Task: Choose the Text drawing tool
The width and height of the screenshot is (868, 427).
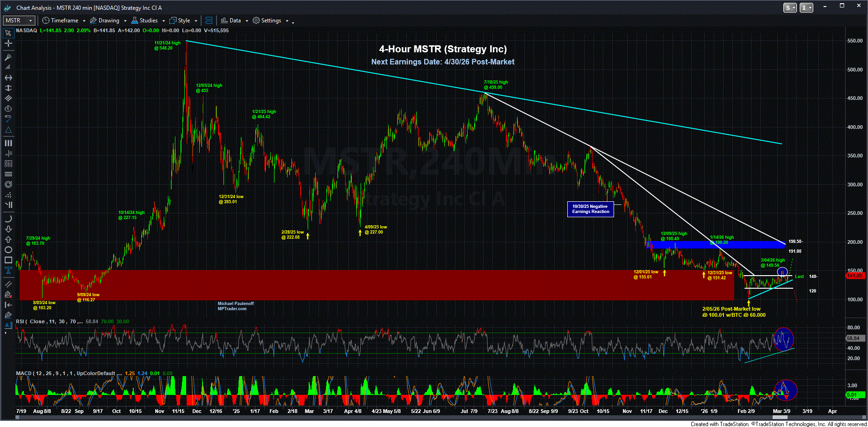Action: [8, 270]
